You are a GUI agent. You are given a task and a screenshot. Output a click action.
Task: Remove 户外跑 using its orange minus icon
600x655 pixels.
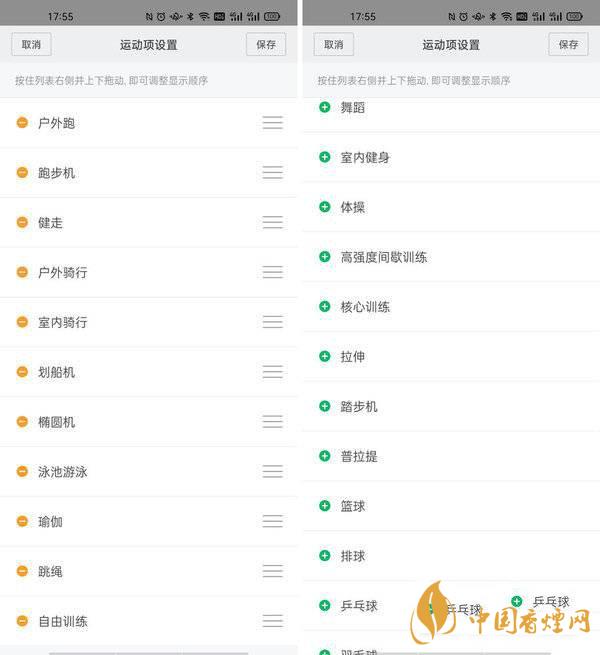point(22,123)
